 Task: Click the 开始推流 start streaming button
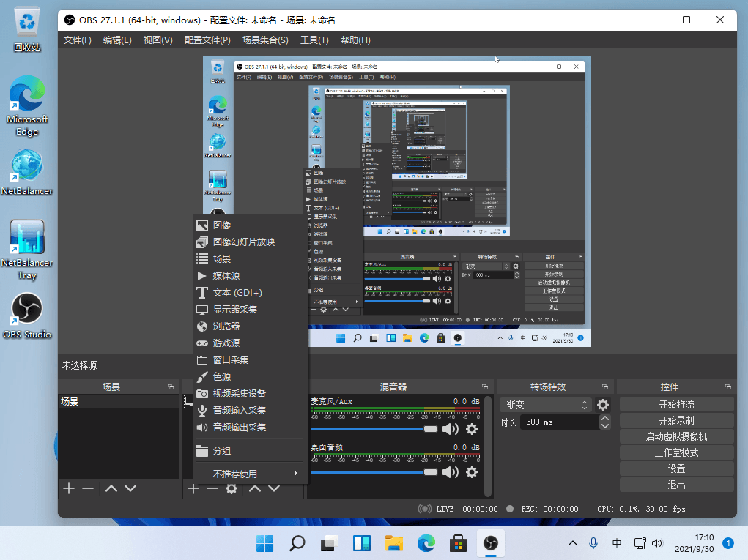(676, 405)
